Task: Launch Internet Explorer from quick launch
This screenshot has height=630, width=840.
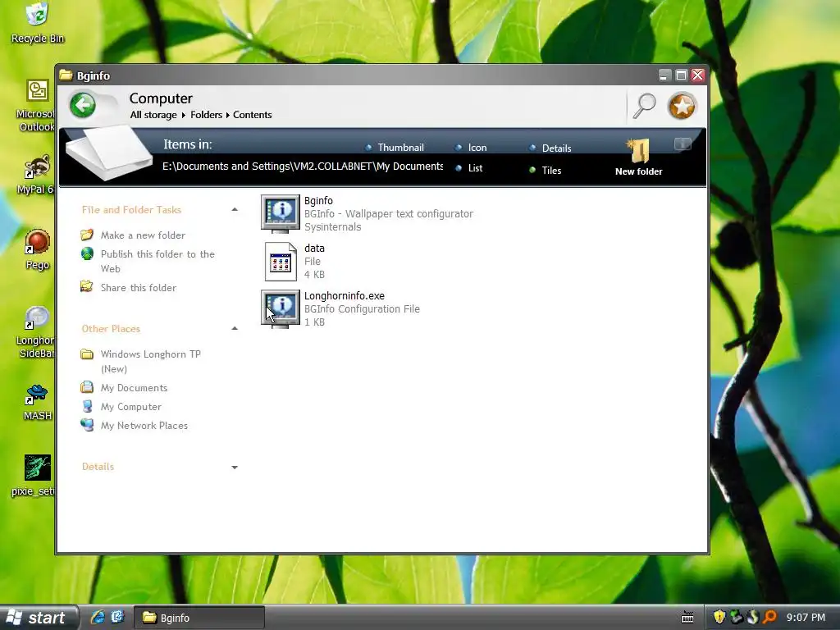Action: (x=98, y=617)
